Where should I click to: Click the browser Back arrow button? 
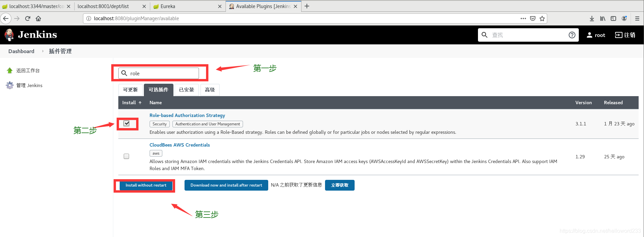coord(6,18)
